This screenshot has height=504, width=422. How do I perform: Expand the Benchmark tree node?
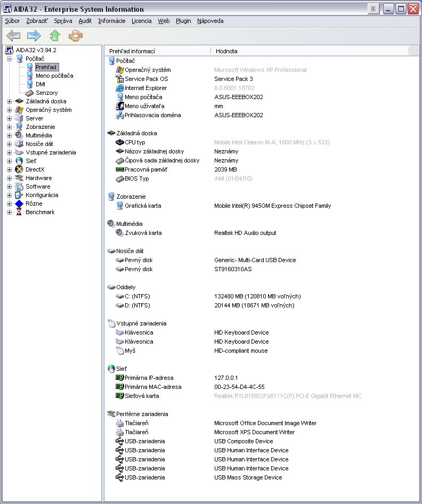click(x=9, y=212)
